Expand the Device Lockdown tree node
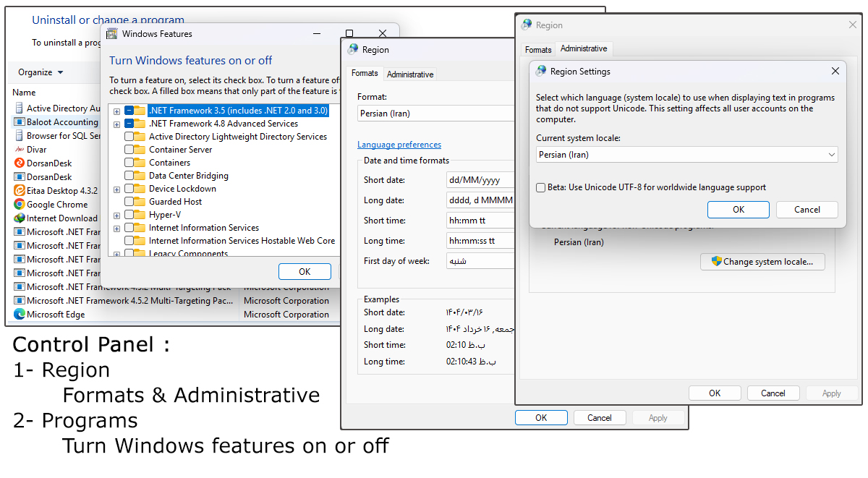The width and height of the screenshot is (868, 478). [x=116, y=189]
